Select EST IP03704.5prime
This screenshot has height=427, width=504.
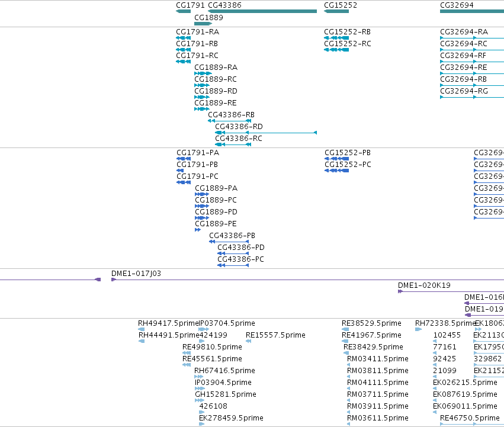click(x=227, y=323)
